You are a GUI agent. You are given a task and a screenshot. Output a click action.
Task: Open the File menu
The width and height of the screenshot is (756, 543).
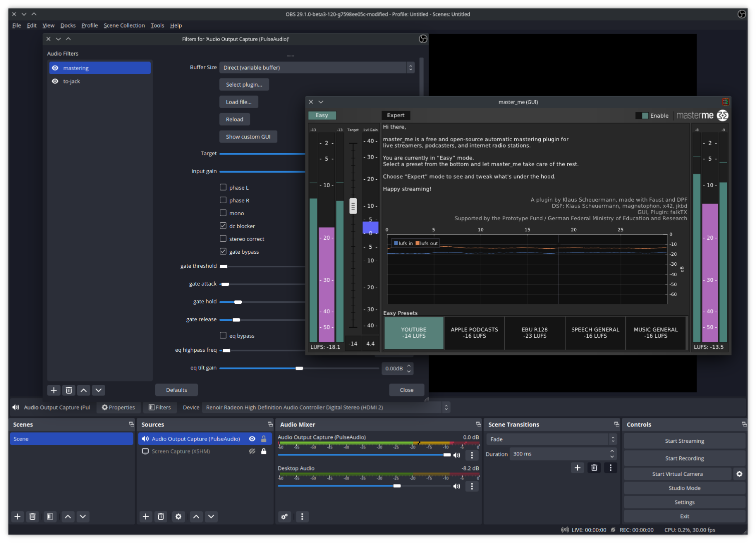click(x=17, y=26)
